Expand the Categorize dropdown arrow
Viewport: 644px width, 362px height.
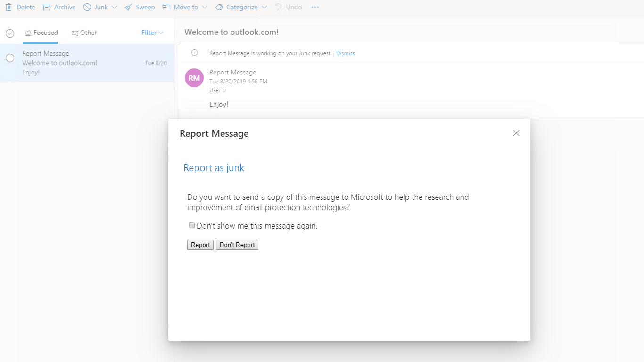(264, 7)
